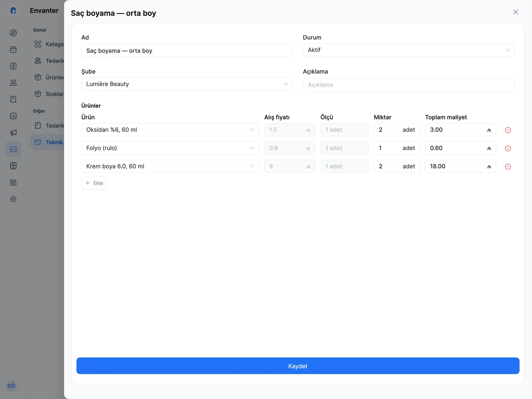Edit Miktar field for Oksidan row
Screen dimensions: 532x399
pyautogui.click(x=397, y=130)
